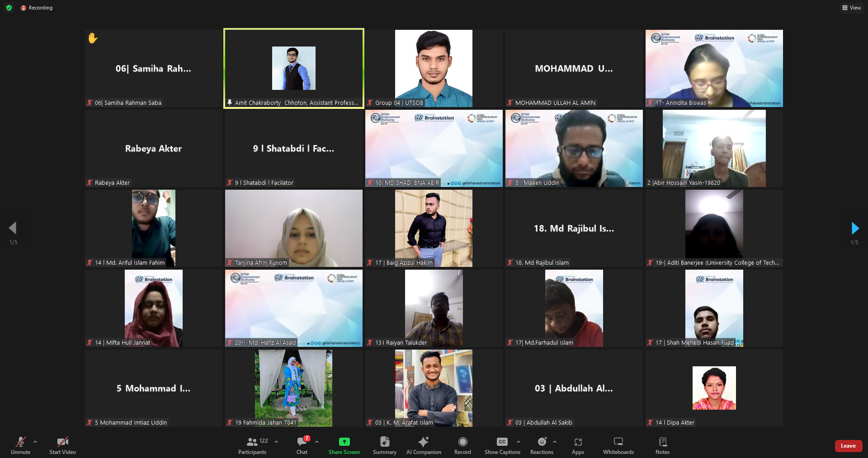
Task: Open the Notes tool
Action: [x=662, y=445]
